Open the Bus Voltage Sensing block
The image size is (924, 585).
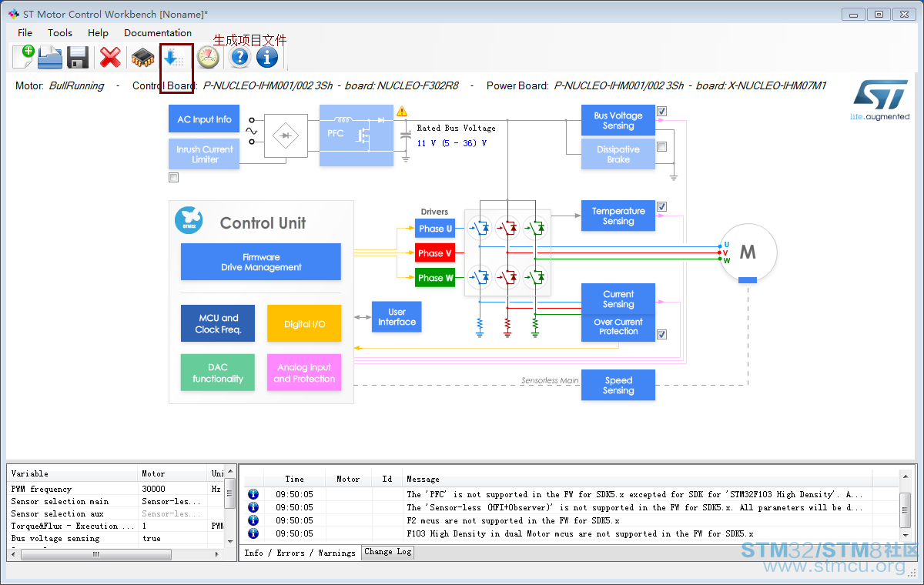[x=618, y=120]
